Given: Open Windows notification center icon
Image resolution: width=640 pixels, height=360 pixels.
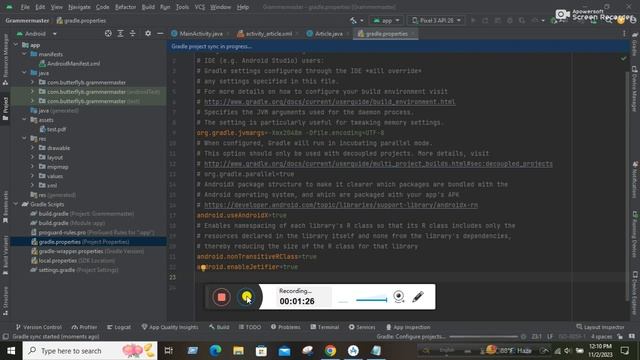Looking at the screenshot, I should pos(624,351).
